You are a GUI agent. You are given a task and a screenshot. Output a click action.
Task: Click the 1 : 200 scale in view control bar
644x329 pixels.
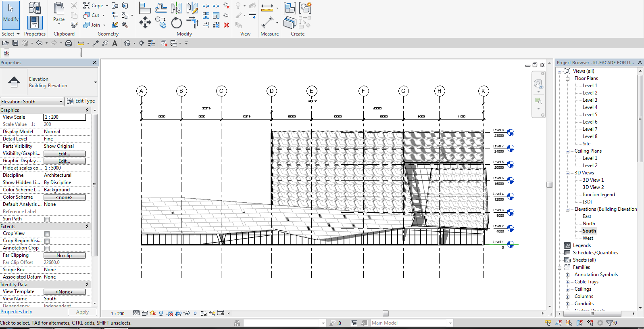[118, 314]
